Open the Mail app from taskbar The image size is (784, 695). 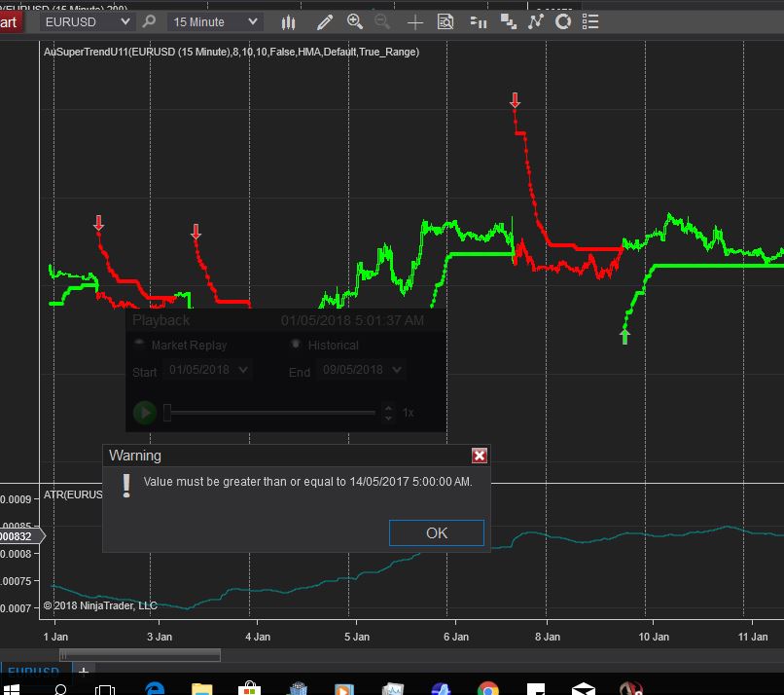583,688
